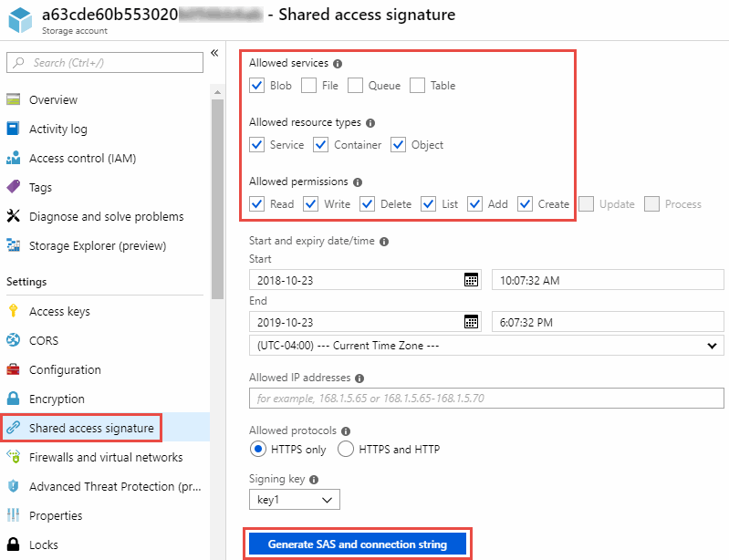Open the Start date calendar picker icon
Viewport: 729px width, 560px height.
[x=471, y=280]
